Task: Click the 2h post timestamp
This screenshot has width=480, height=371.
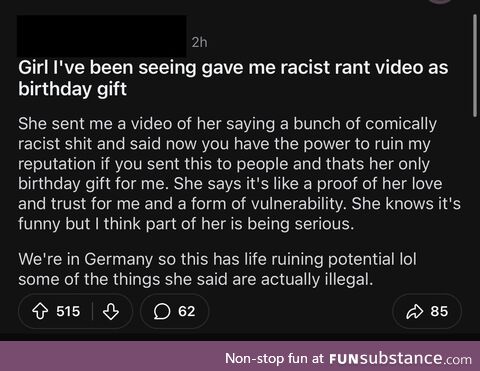Action: [x=199, y=42]
